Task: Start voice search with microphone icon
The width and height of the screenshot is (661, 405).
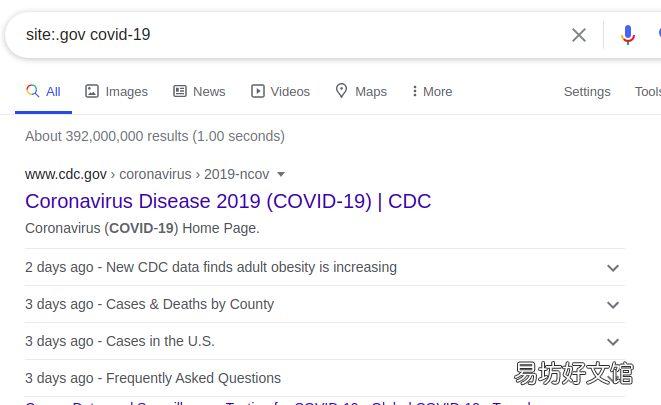Action: click(628, 35)
